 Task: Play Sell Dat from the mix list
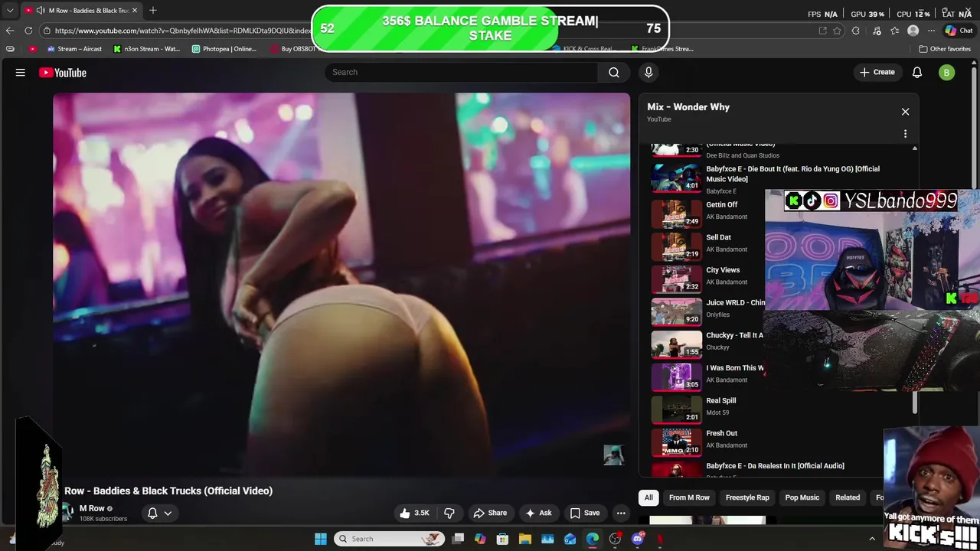(718, 237)
